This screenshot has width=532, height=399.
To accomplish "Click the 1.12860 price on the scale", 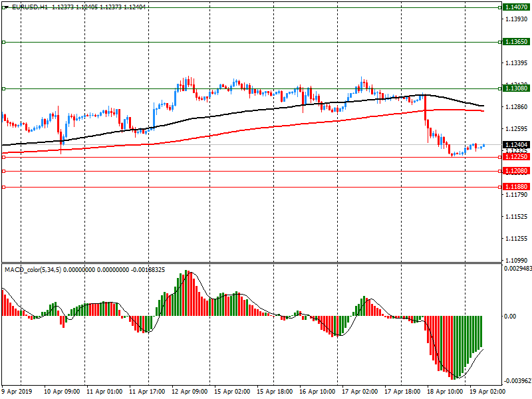I will pyautogui.click(x=517, y=107).
